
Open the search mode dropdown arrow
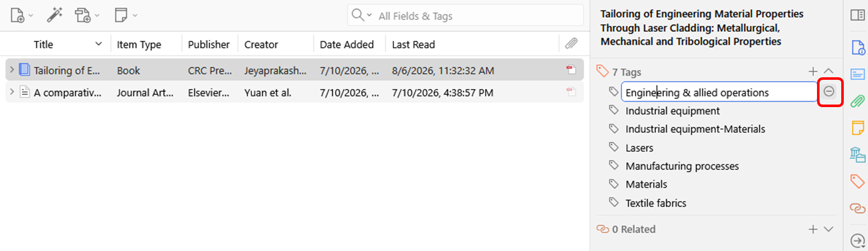pyautogui.click(x=369, y=15)
